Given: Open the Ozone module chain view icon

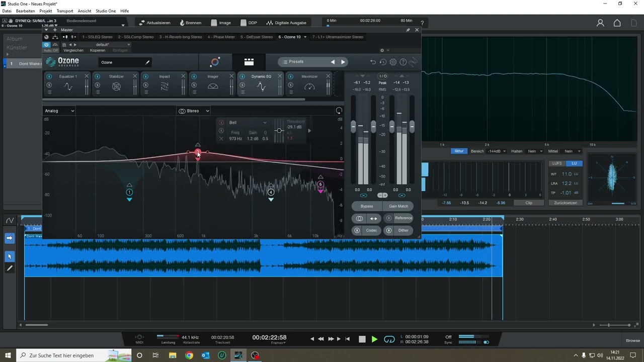Looking at the screenshot, I should [x=249, y=62].
